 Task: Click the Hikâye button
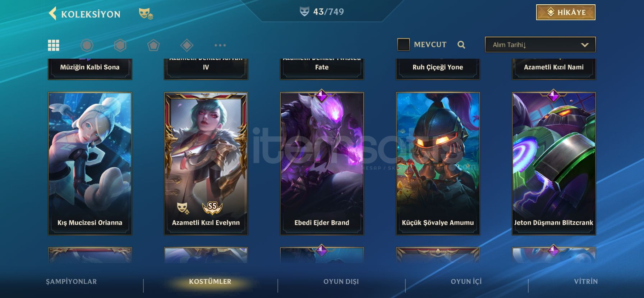click(566, 12)
